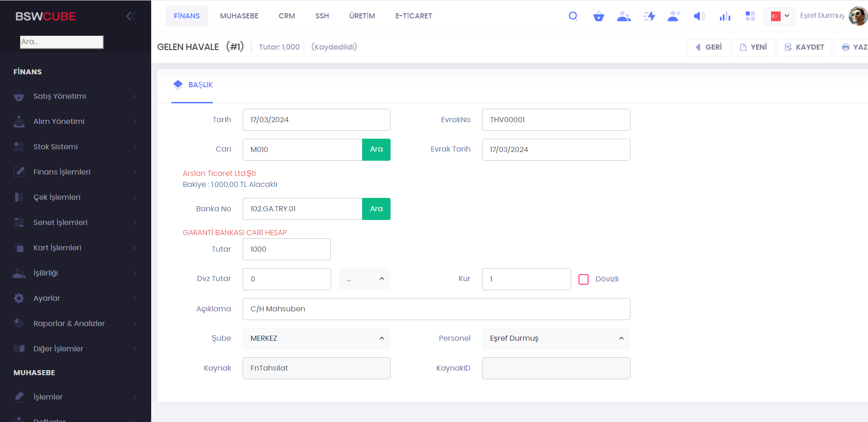Viewport: 868px width, 422px height.
Task: Click the user profile avatar photo
Action: 857,16
